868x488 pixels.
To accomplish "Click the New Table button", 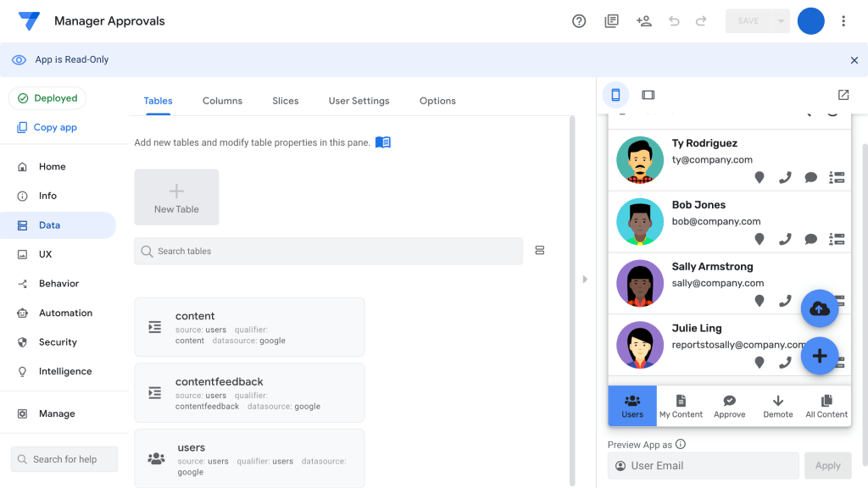I will coord(176,197).
